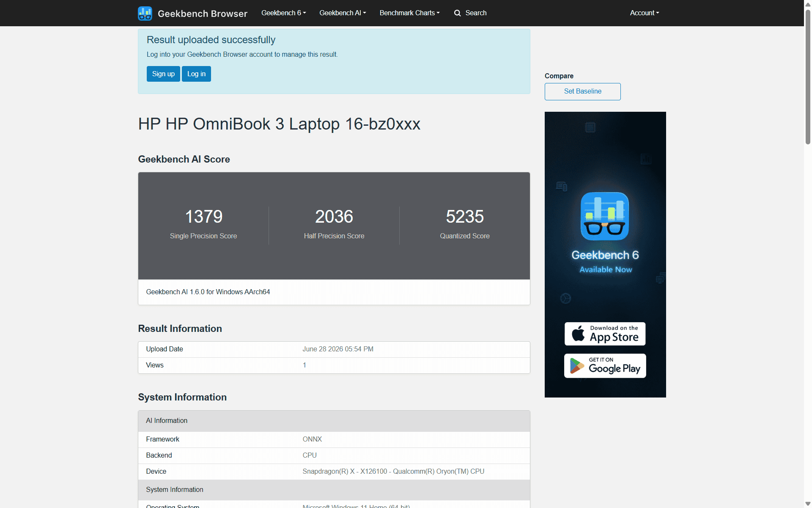Click the Geekbench Browser logo icon
812x508 pixels.
145,13
